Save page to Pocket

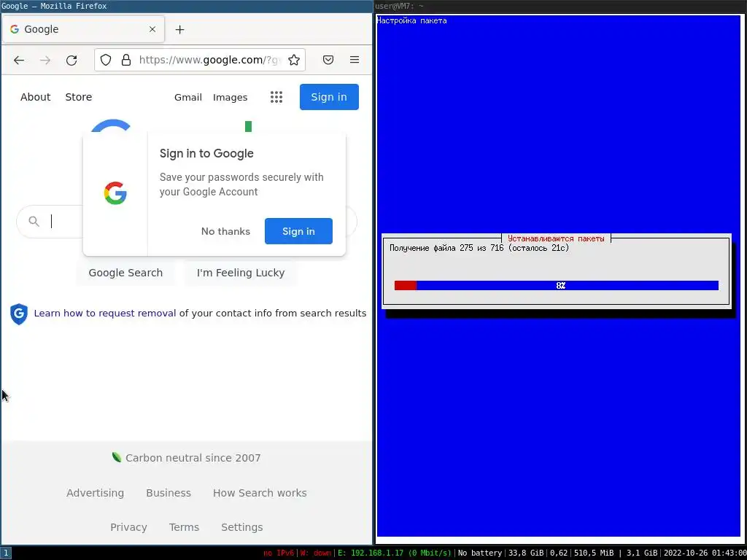click(x=328, y=60)
